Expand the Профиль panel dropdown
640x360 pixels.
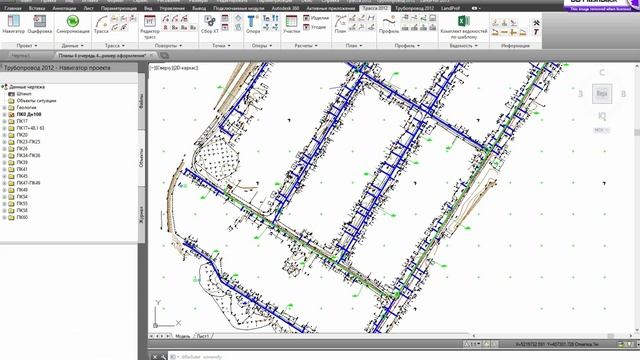click(407, 46)
